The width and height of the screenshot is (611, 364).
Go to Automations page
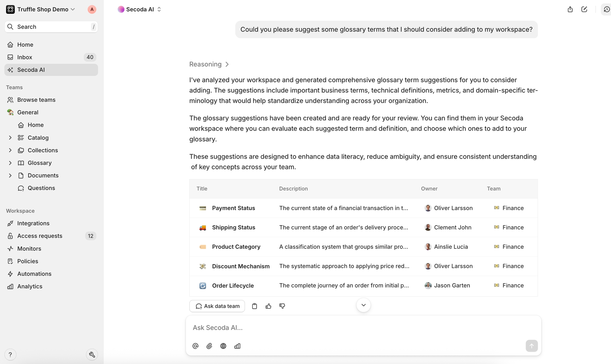pos(34,274)
